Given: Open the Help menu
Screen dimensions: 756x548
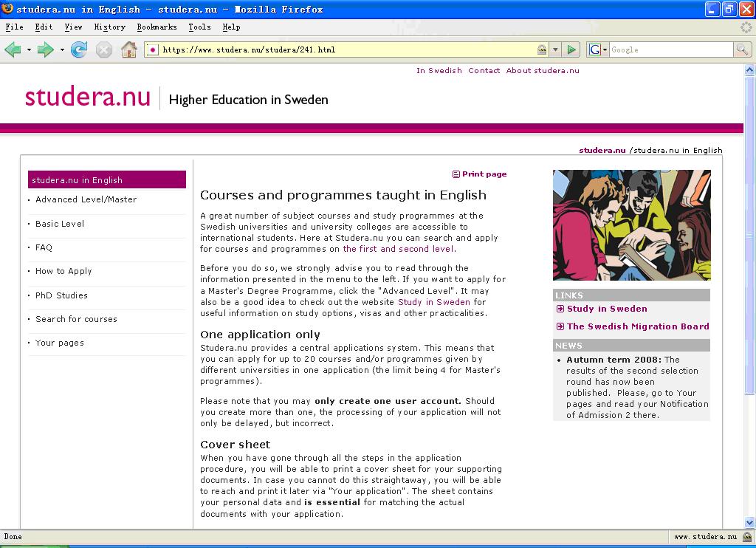Looking at the screenshot, I should click(x=231, y=27).
